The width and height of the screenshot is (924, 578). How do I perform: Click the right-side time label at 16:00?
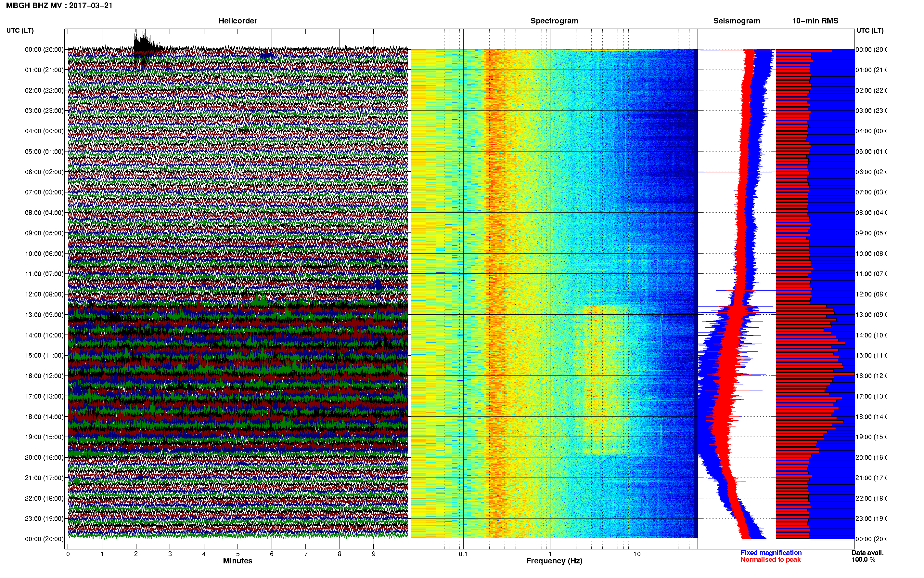coord(871,376)
